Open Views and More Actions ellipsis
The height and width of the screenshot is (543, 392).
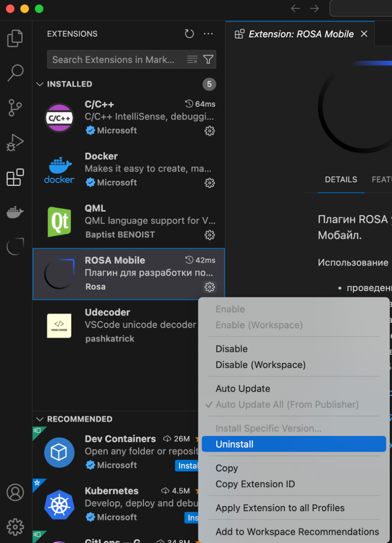tap(209, 34)
